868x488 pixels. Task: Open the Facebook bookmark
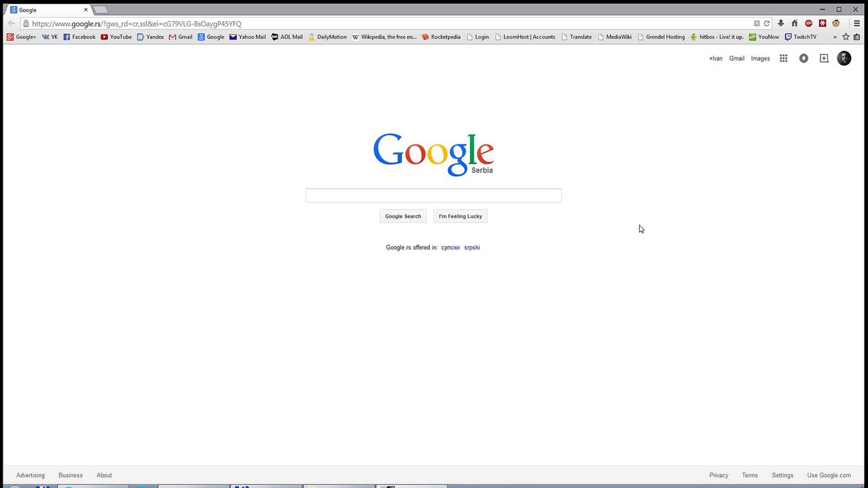click(x=79, y=37)
